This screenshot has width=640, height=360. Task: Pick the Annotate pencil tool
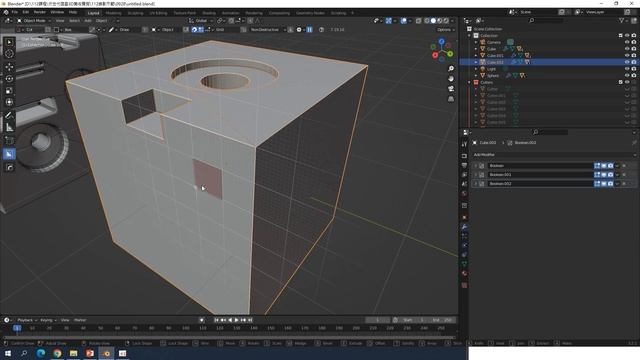point(9,115)
